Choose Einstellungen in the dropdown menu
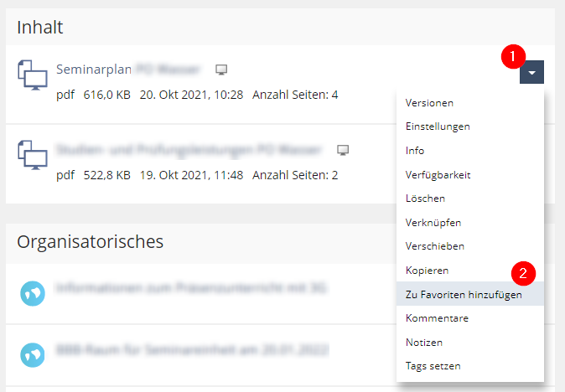Image resolution: width=565 pixels, height=392 pixels. [438, 126]
